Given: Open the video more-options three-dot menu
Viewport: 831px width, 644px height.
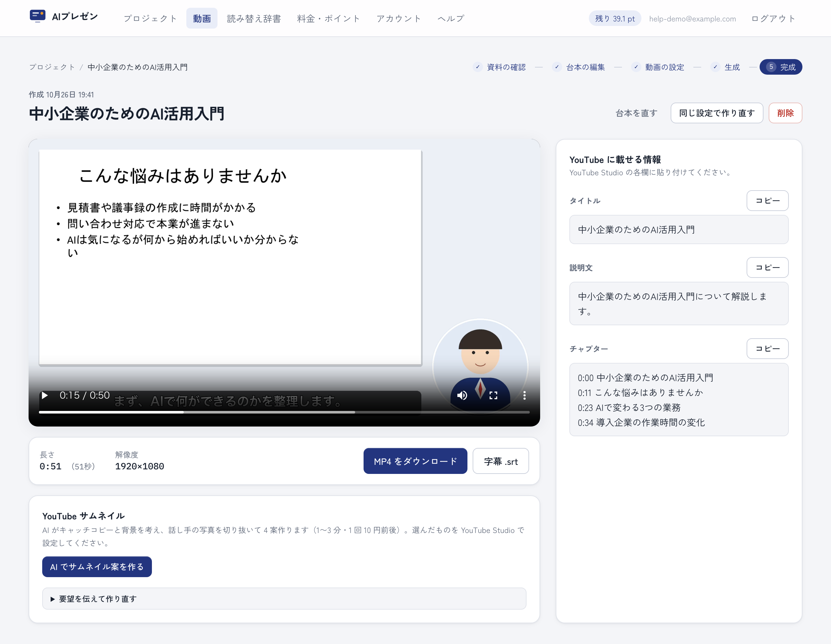Looking at the screenshot, I should (x=524, y=395).
